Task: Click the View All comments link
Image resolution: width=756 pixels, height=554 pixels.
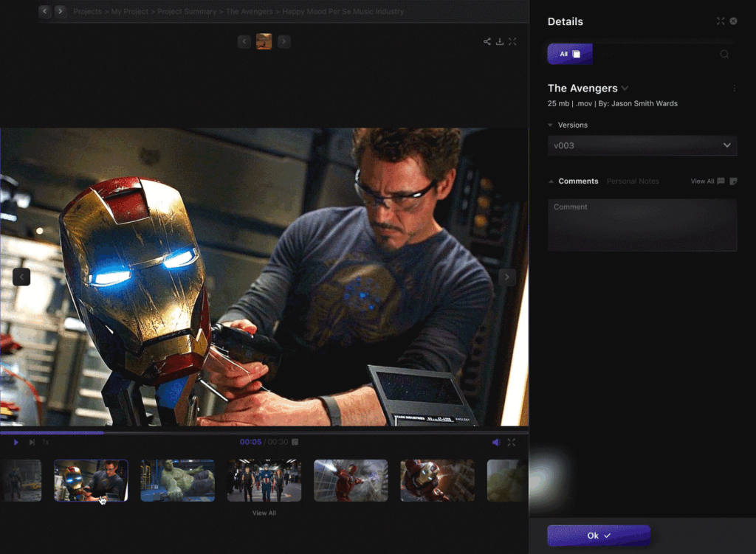Action: pyautogui.click(x=702, y=181)
